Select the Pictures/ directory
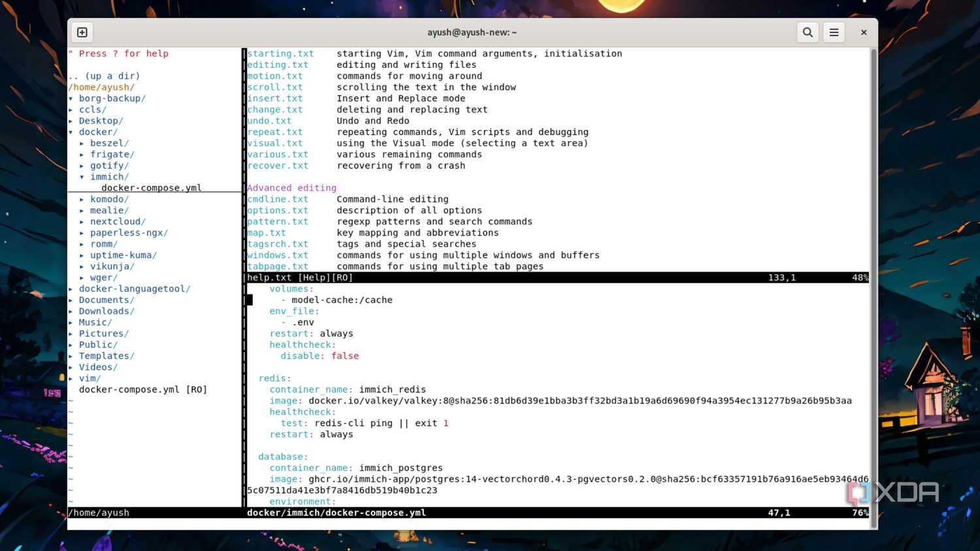The image size is (980, 551). (104, 334)
